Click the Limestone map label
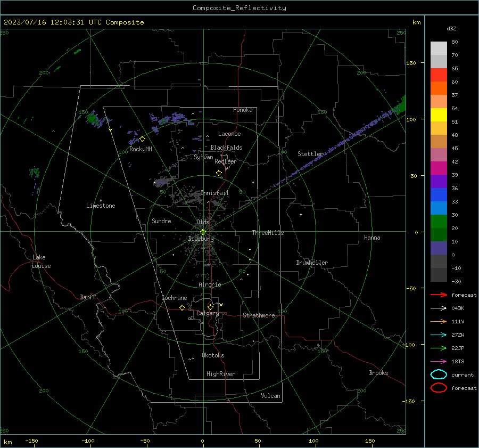This screenshot has width=479, height=448. point(101,206)
